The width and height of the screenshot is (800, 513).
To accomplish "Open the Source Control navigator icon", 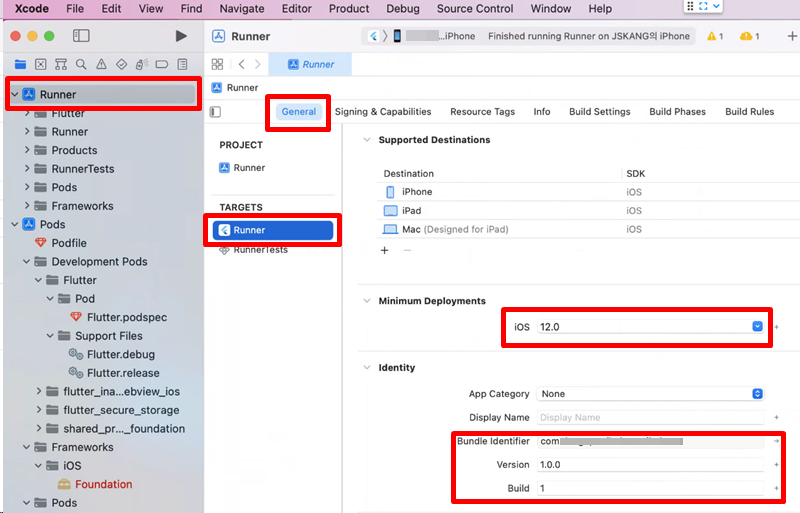I will [41, 64].
